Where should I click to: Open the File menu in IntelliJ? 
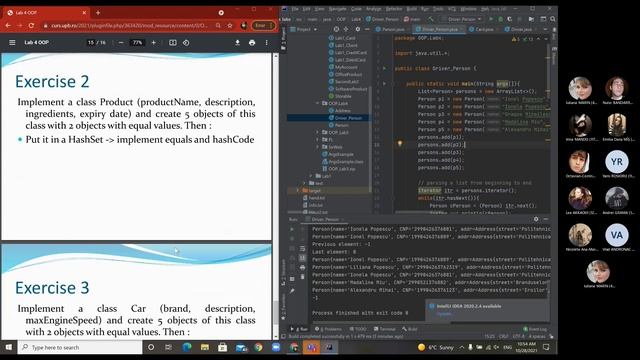(295, 9)
